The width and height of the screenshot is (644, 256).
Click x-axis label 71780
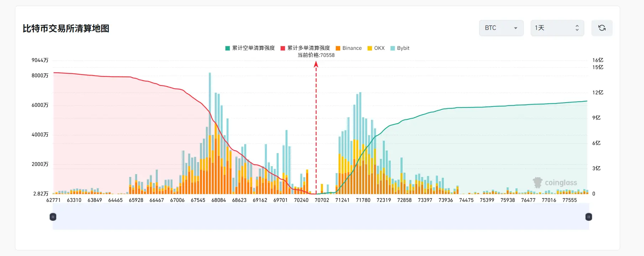pyautogui.click(x=363, y=200)
